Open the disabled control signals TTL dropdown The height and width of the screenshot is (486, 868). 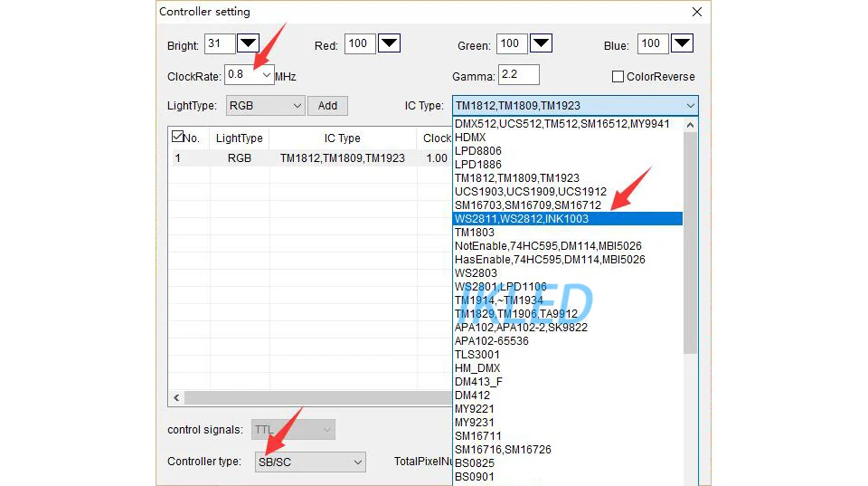(x=293, y=430)
